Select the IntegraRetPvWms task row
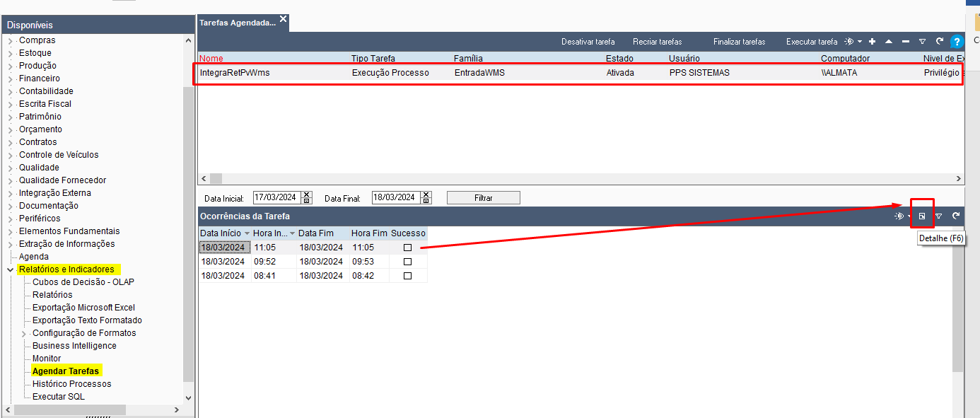Image resolution: width=980 pixels, height=418 pixels. point(579,73)
